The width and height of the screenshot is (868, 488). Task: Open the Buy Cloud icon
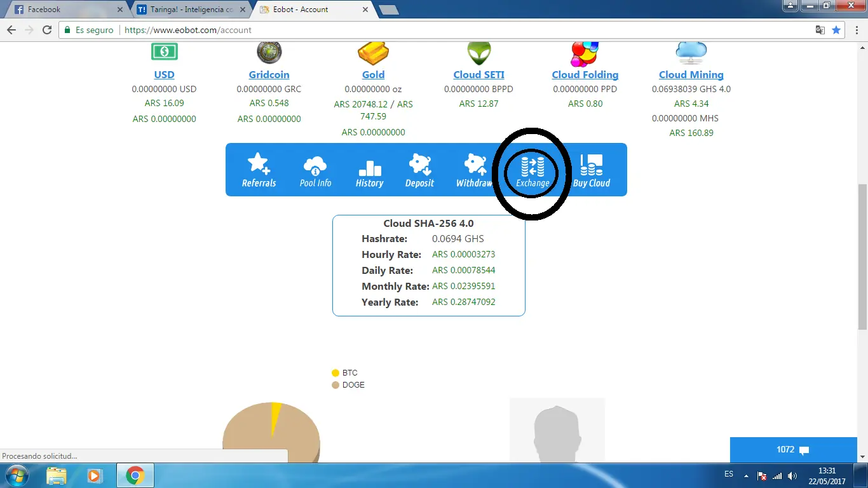point(592,165)
